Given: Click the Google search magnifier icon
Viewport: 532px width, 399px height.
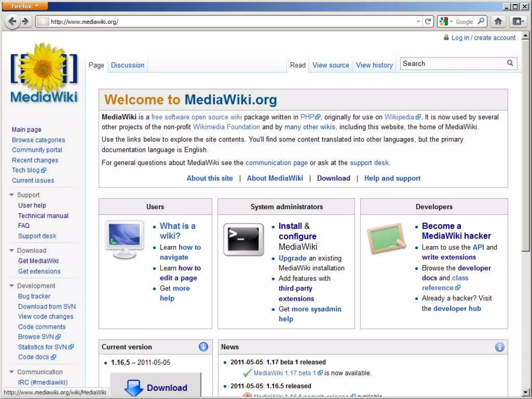Looking at the screenshot, I should pyautogui.click(x=481, y=21).
